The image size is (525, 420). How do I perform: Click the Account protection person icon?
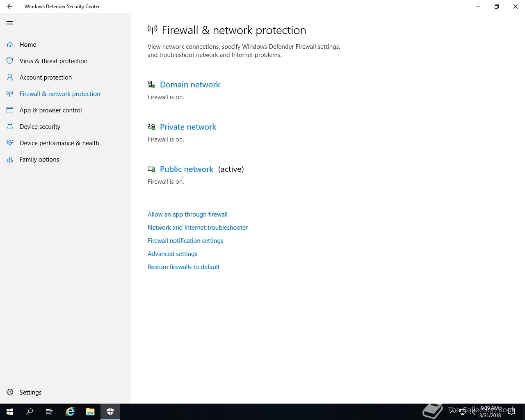click(x=10, y=77)
